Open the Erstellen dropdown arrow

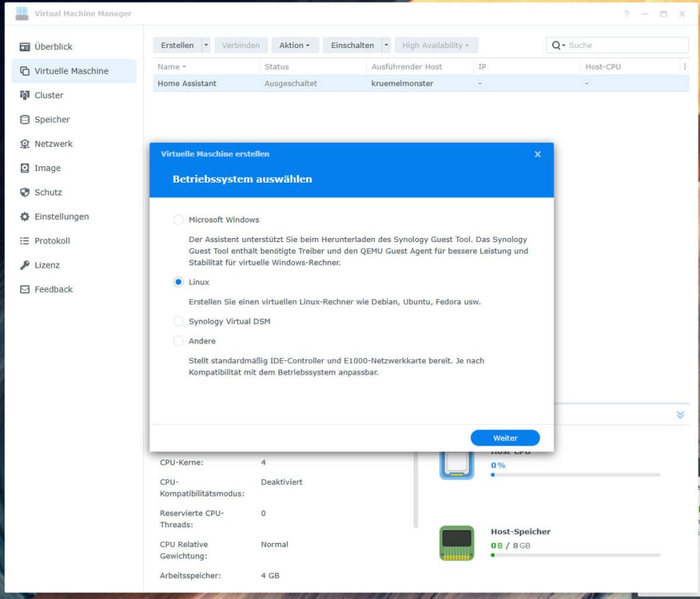click(206, 46)
